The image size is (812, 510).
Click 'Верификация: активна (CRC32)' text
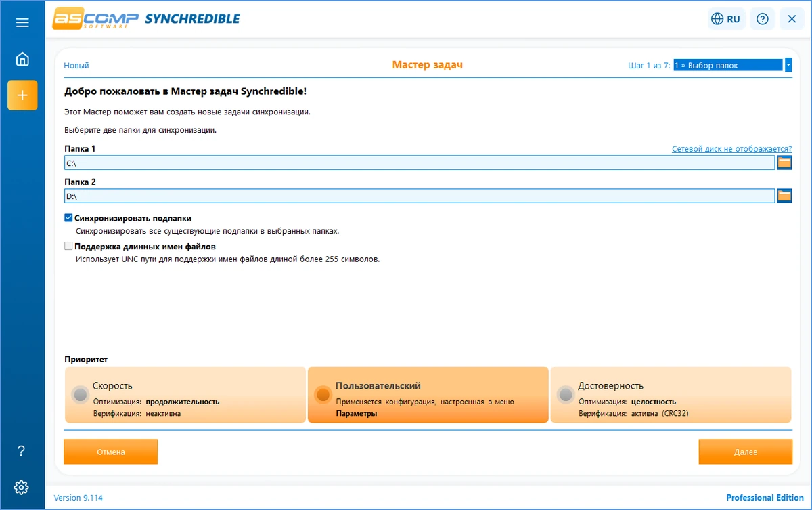633,413
